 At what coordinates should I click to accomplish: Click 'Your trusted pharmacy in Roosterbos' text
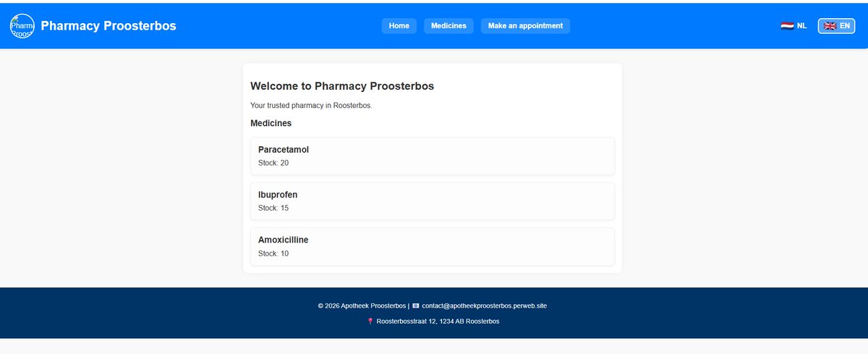[311, 106]
